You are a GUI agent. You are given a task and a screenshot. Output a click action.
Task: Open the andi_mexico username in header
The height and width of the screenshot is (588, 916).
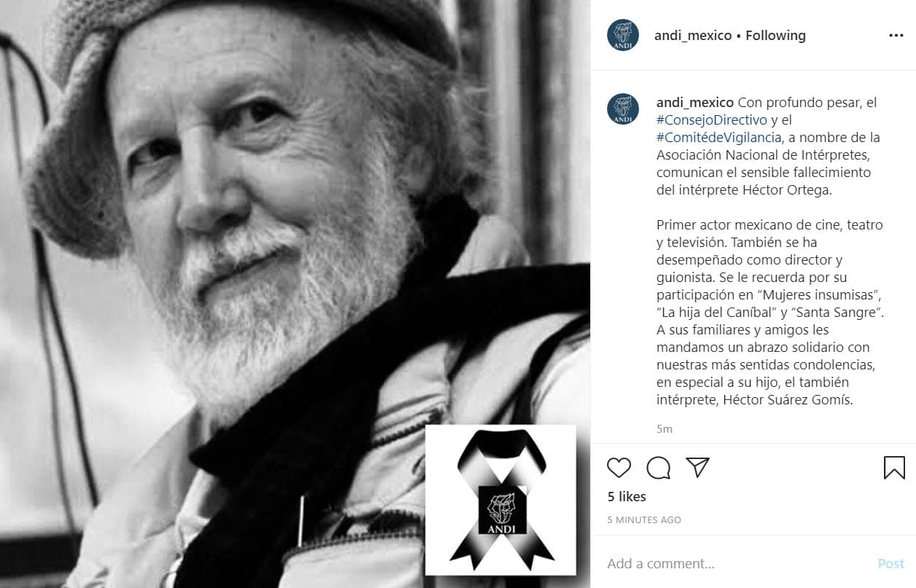(x=694, y=35)
